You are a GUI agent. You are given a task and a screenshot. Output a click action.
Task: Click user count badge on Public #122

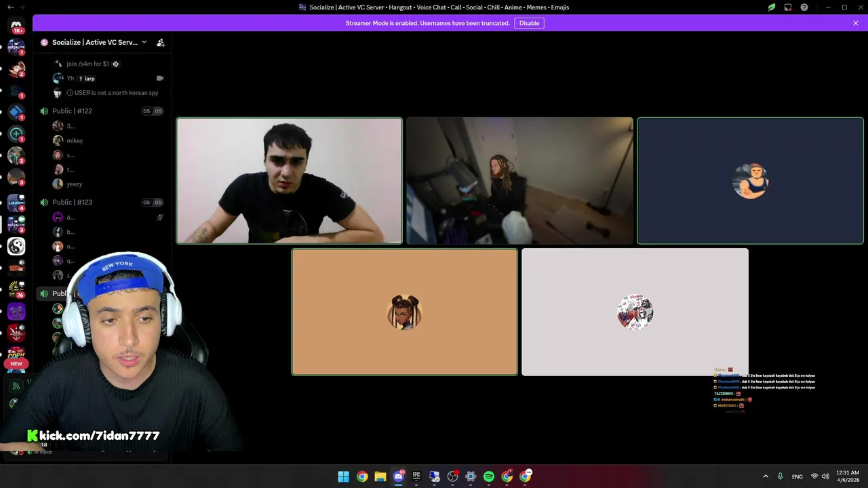[153, 111]
